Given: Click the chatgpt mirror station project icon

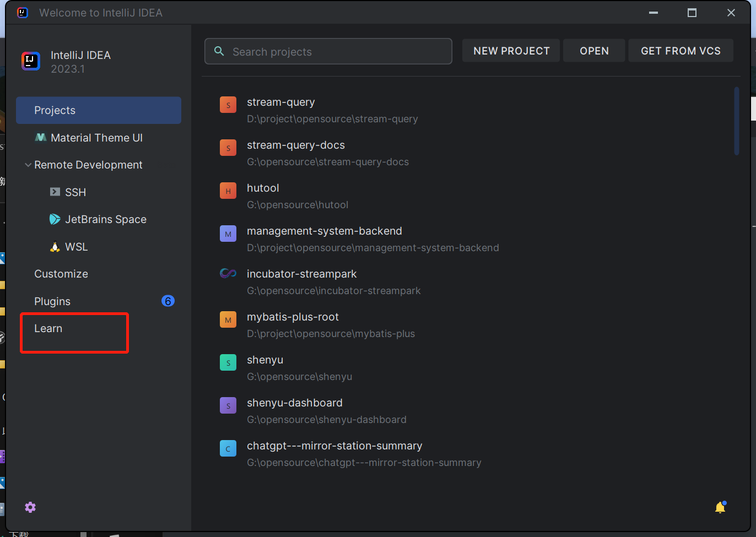Looking at the screenshot, I should coord(228,448).
